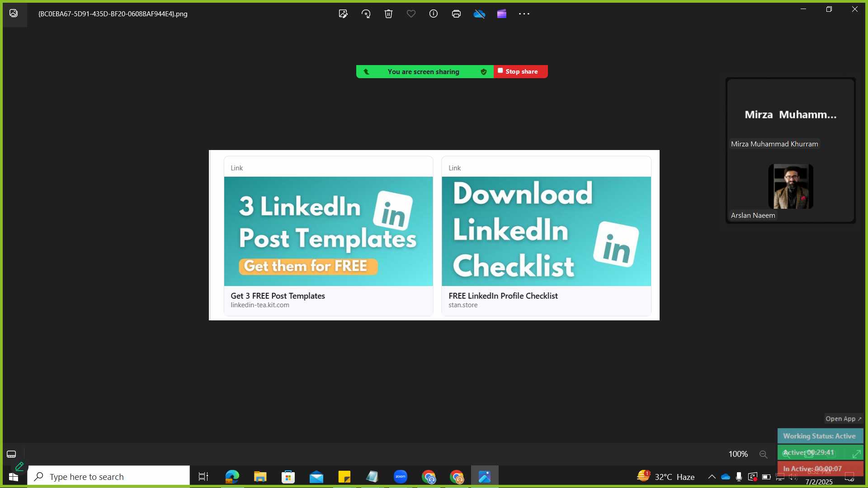
Task: Click the icon left of You are screen sharing
Action: click(366, 71)
